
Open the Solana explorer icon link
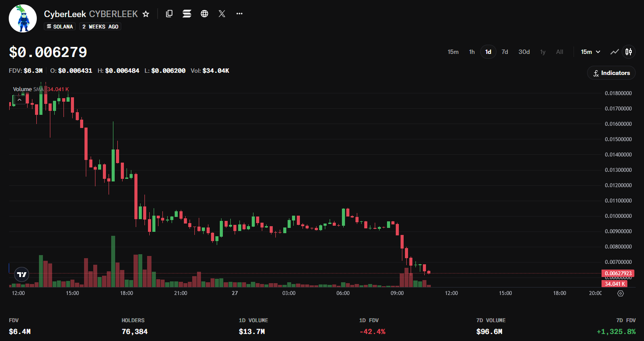click(x=187, y=14)
